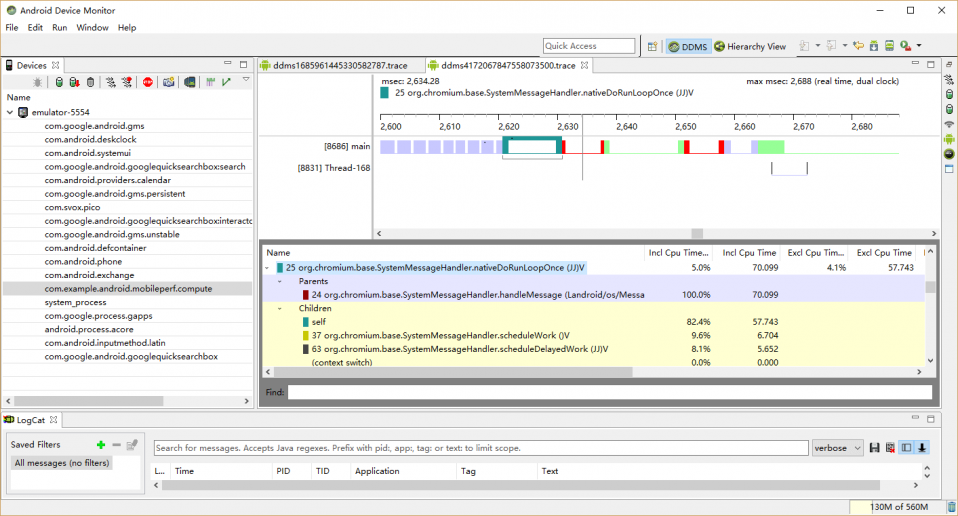This screenshot has width=958, height=516.
Task: Close the ddms4172067847558073500.trace tab
Action: point(585,65)
